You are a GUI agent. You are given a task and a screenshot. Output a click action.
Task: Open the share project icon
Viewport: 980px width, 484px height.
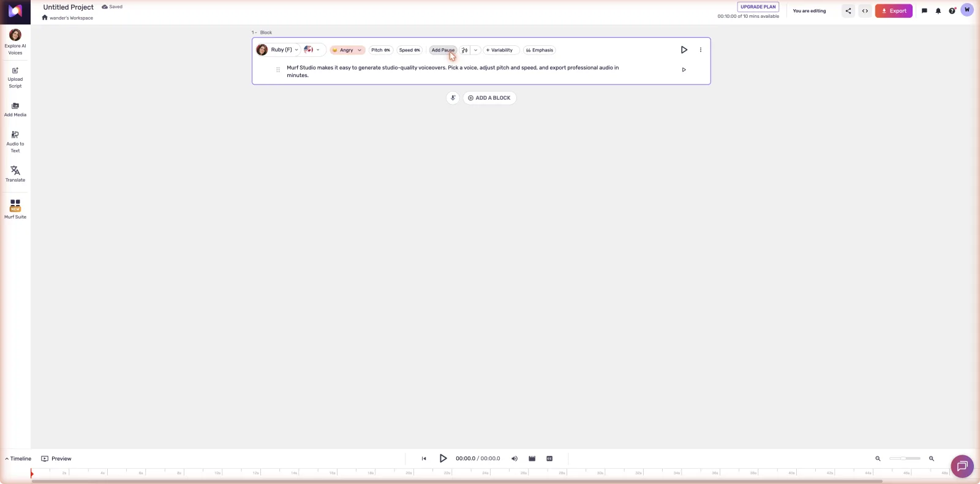click(x=848, y=11)
